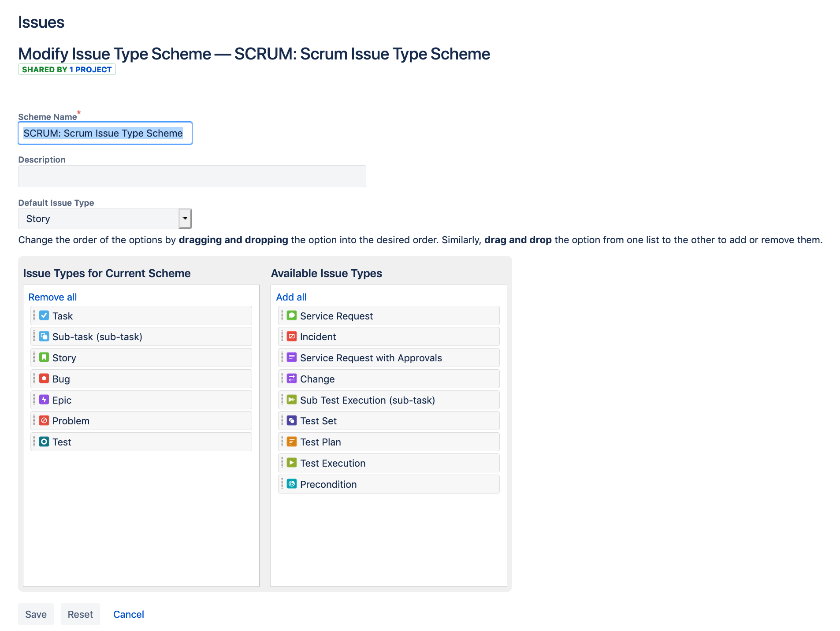Click Remove all in current scheme list

coord(52,297)
